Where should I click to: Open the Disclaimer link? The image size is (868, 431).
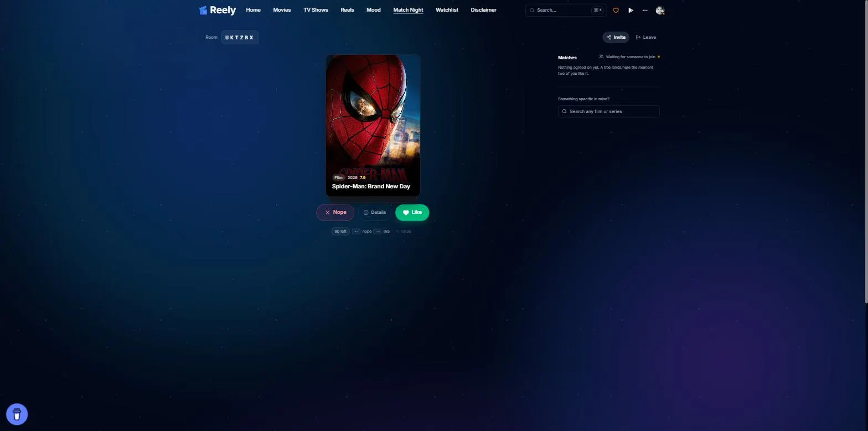point(483,10)
